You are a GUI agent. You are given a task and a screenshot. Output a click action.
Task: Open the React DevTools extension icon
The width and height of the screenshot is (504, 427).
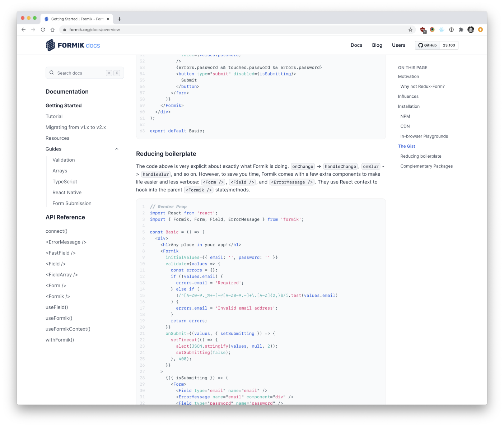pyautogui.click(x=442, y=29)
